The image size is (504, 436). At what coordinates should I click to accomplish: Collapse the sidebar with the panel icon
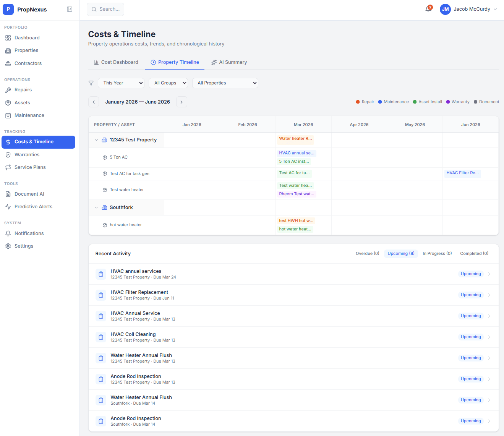click(x=70, y=9)
